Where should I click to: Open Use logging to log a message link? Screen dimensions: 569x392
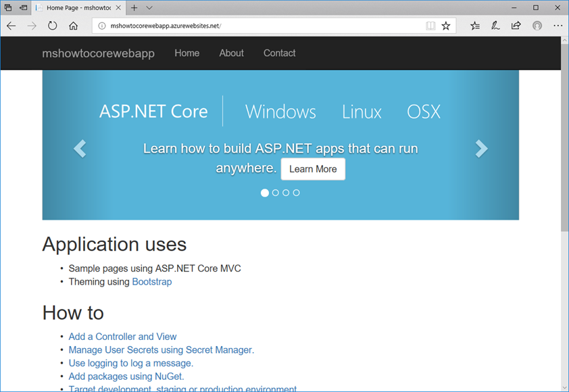tap(131, 363)
